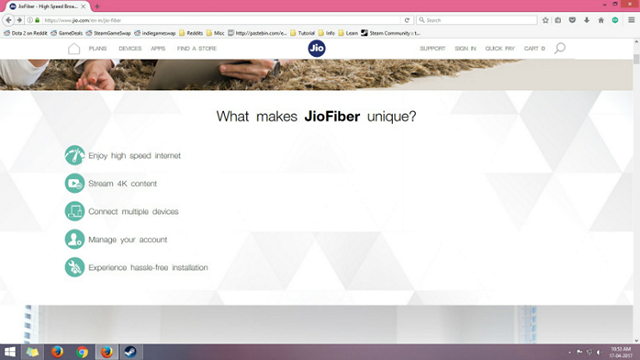Click the Stream 4K content icon
640x360 pixels.
point(75,183)
